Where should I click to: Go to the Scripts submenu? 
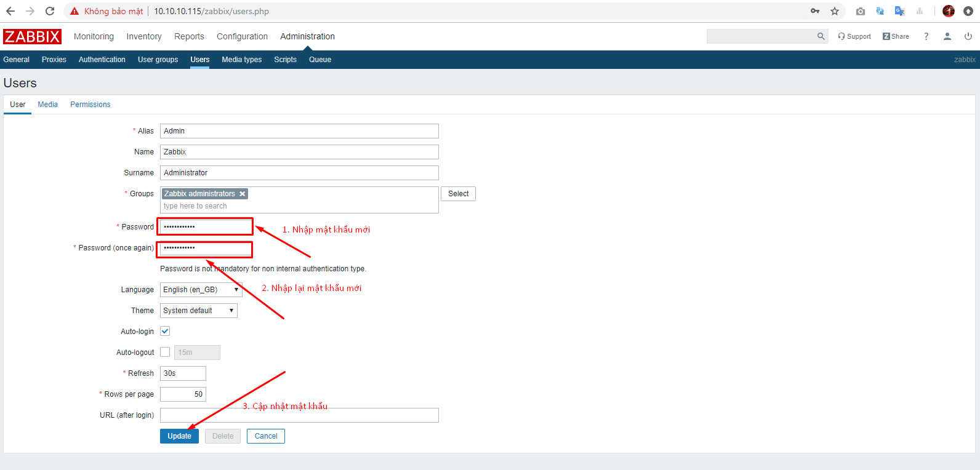(x=286, y=60)
